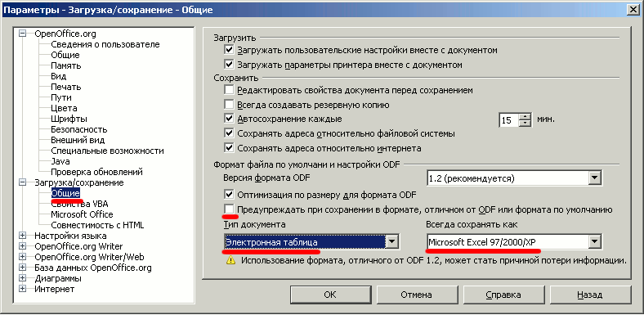Open the Версия формата ODF dropdown

click(594, 178)
